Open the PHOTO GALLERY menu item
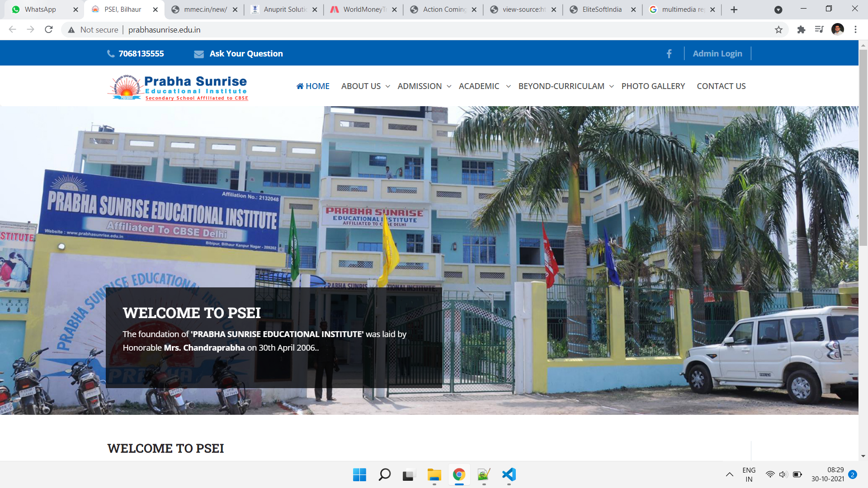Image resolution: width=868 pixels, height=488 pixels. [x=653, y=86]
